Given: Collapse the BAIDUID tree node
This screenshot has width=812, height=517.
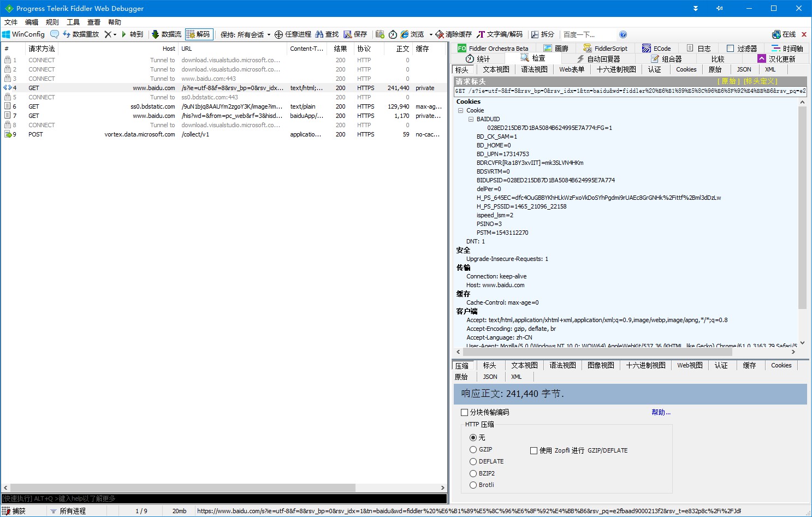Looking at the screenshot, I should 471,119.
